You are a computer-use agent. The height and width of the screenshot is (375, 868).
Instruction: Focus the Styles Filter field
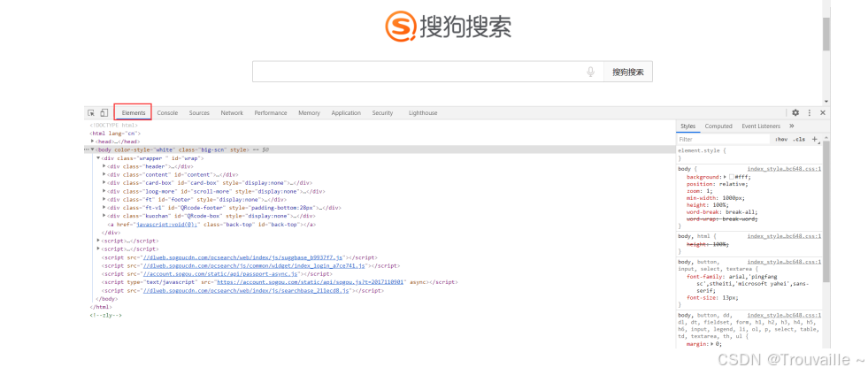724,140
